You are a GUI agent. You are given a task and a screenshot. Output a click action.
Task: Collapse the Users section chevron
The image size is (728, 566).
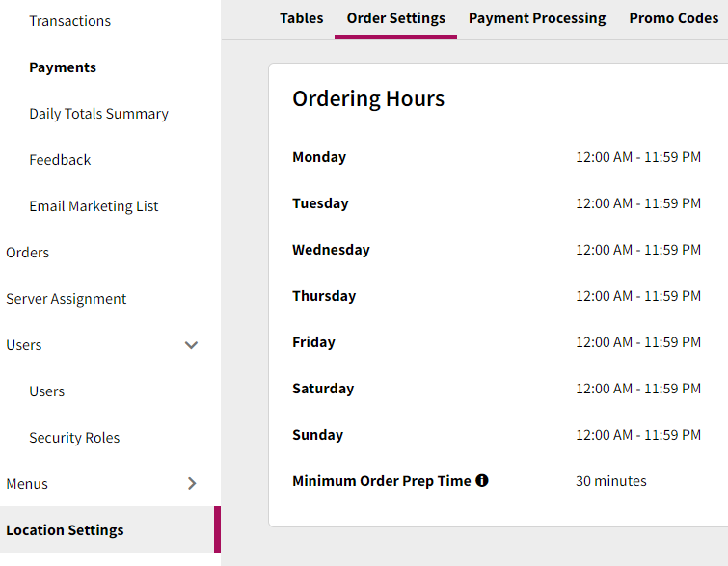tap(191, 345)
